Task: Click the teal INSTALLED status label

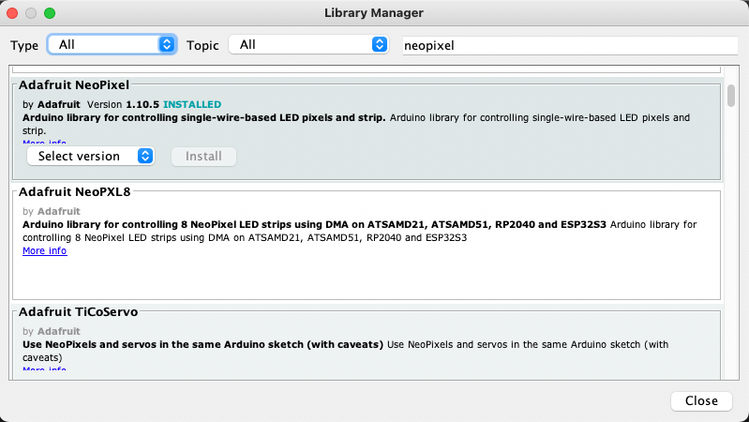Action: pos(192,104)
